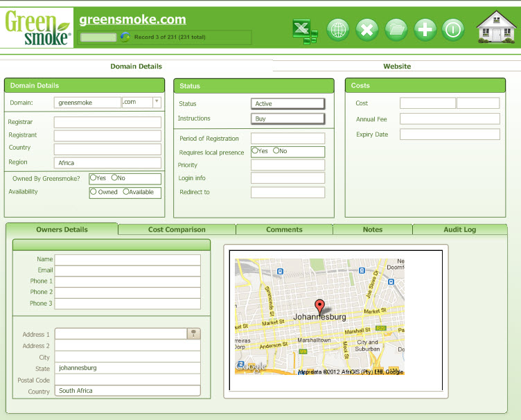Open the Website tab
The height and width of the screenshot is (420, 521).
point(397,67)
